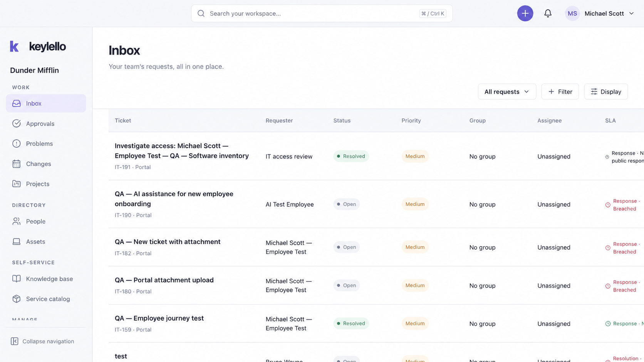The image size is (644, 362).
Task: Click the keylello logo
Action: 38,47
